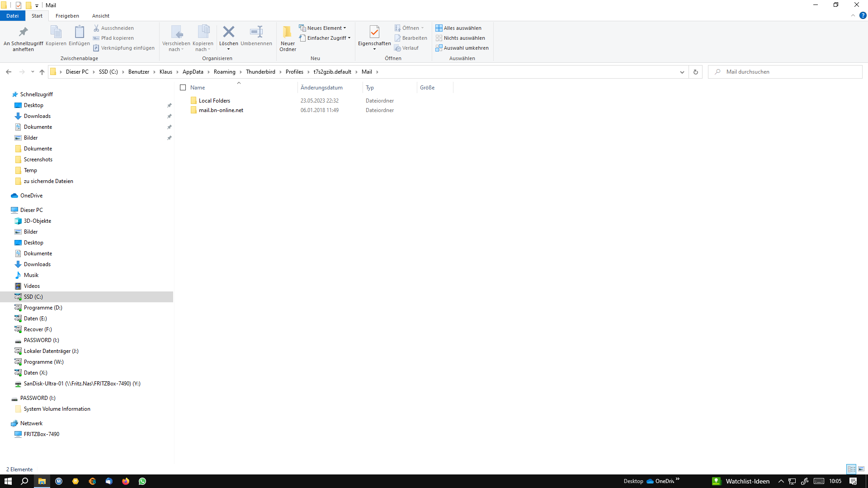This screenshot has height=488, width=868.
Task: Sort by Änderungsdatum column header
Action: (x=321, y=88)
